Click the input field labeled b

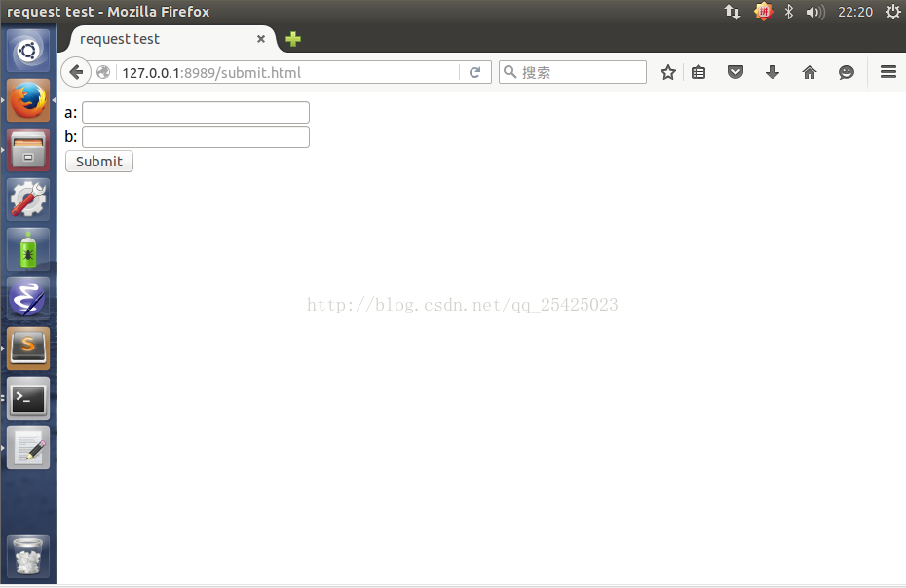click(x=196, y=137)
